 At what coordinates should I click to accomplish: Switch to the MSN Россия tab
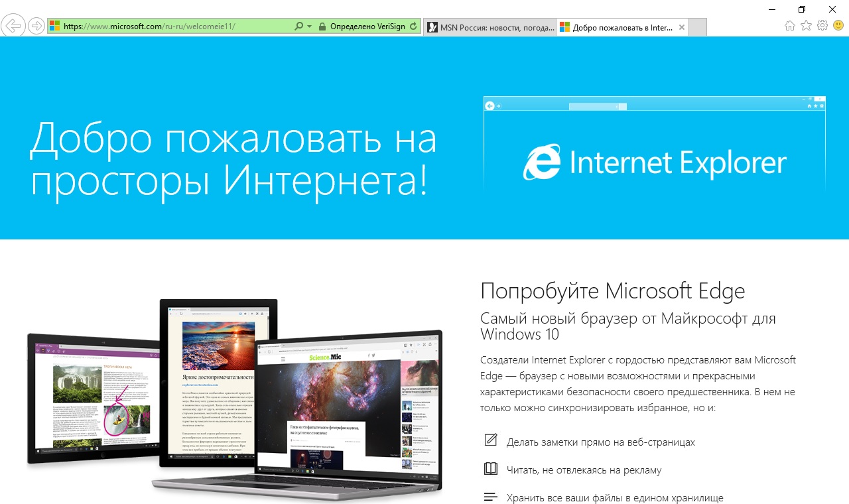(490, 27)
